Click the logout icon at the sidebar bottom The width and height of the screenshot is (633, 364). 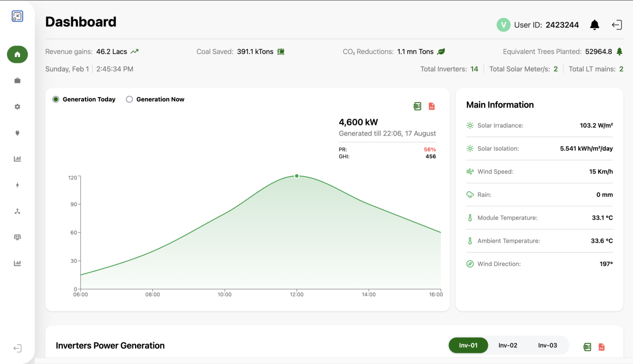point(17,348)
